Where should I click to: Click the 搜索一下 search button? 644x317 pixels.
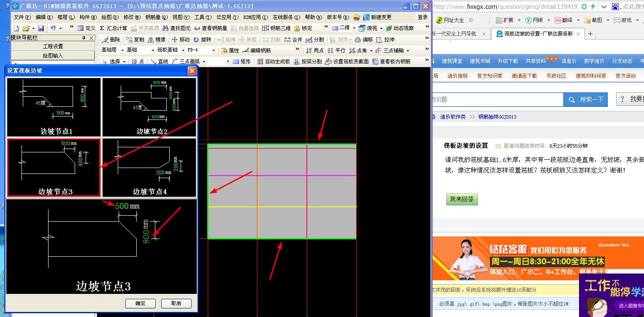point(586,100)
